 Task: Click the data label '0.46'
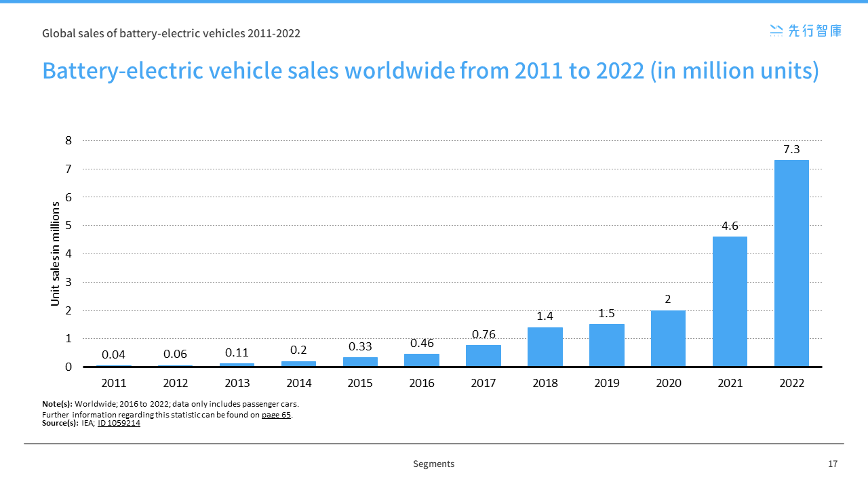[x=422, y=343]
